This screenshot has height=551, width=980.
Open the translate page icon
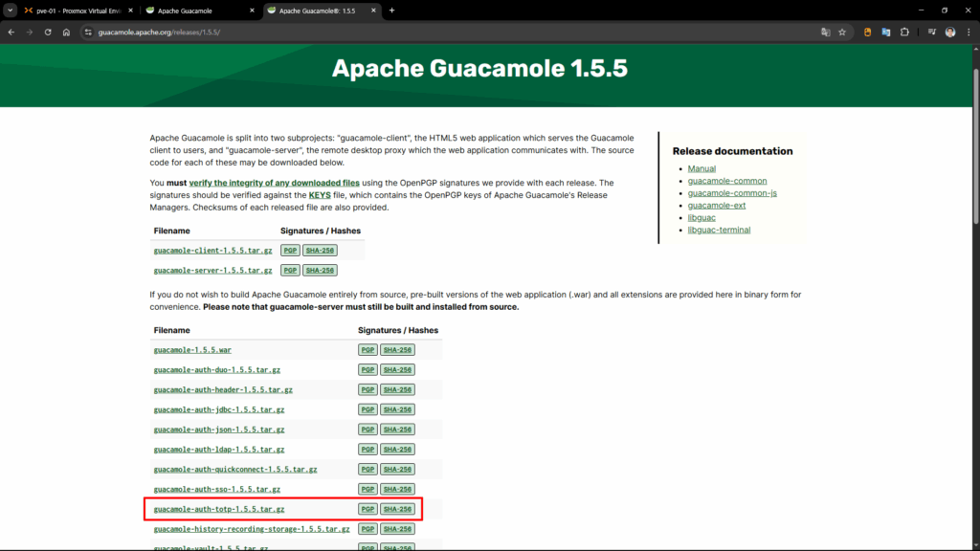(x=825, y=32)
